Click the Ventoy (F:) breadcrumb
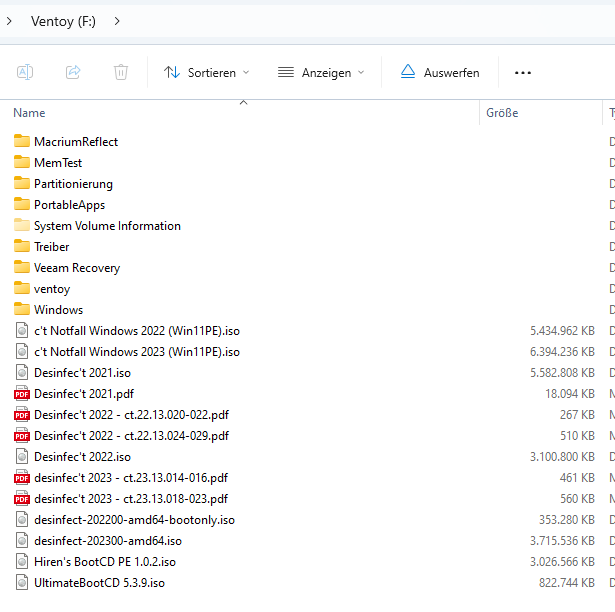This screenshot has height=612, width=615. coord(63,21)
